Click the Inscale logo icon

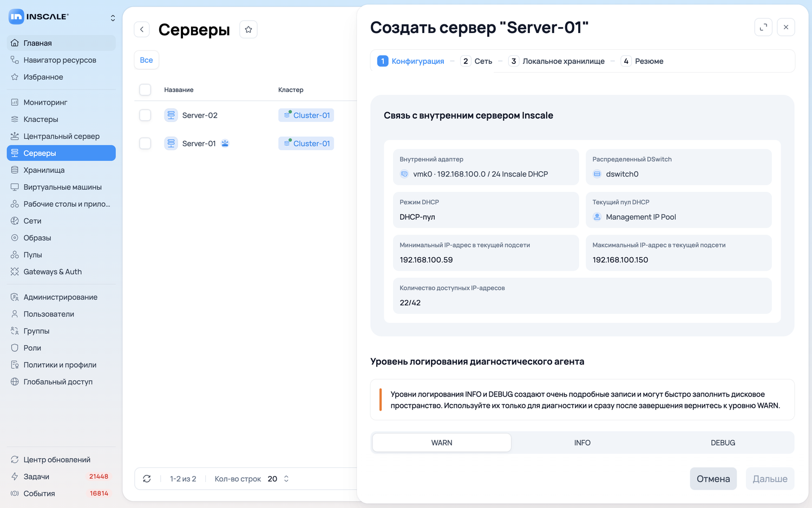point(16,17)
